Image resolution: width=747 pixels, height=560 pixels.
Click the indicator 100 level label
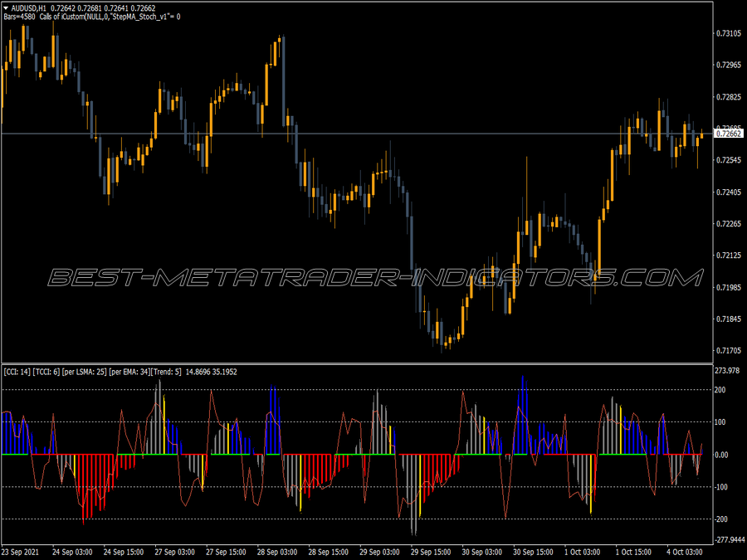(x=720, y=422)
